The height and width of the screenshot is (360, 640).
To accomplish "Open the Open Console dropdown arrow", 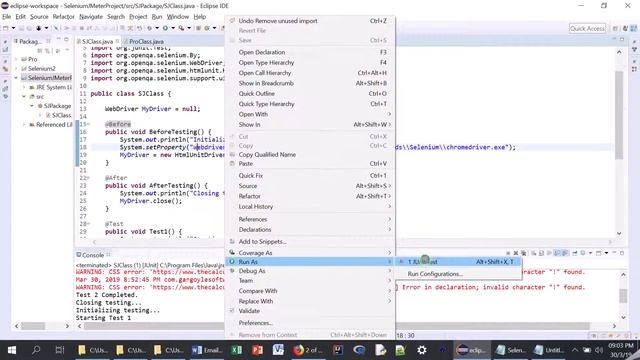I will click(607, 253).
